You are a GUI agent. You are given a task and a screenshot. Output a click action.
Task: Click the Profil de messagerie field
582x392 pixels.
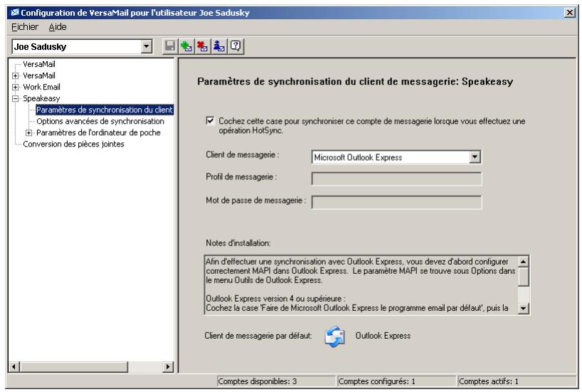[396, 179]
